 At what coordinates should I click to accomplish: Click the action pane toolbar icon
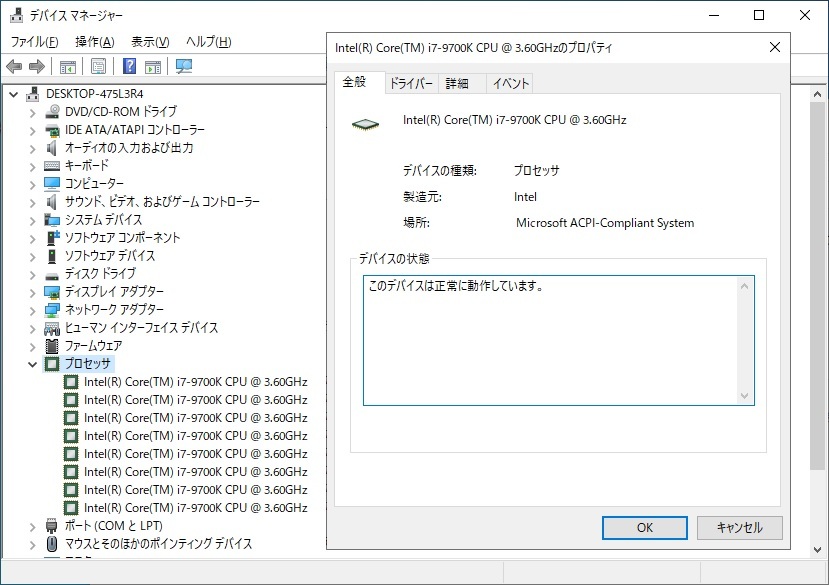click(x=153, y=67)
